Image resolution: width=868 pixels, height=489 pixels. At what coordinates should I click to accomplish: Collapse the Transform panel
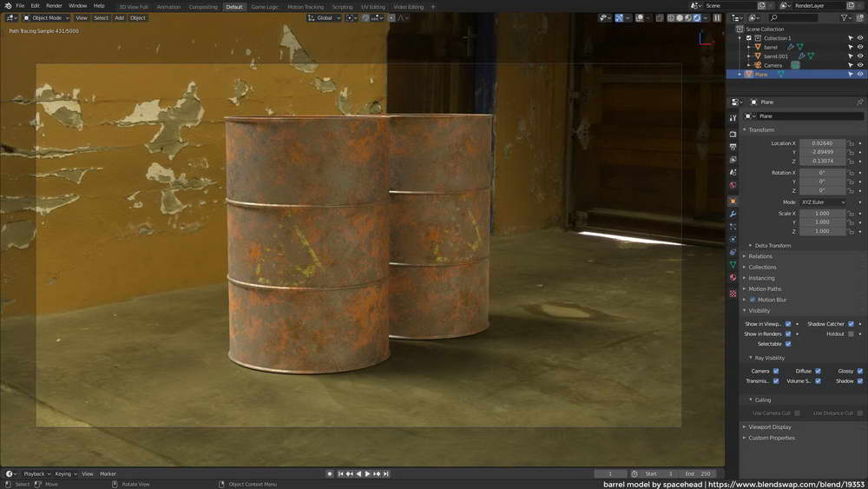click(x=761, y=129)
